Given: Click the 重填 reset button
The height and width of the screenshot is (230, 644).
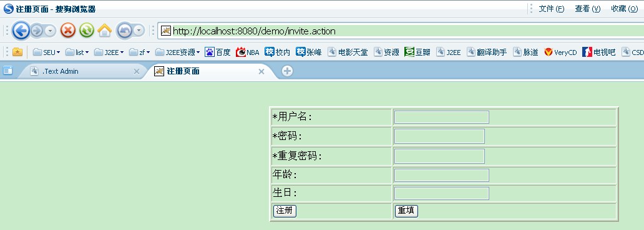Looking at the screenshot, I should tap(406, 211).
